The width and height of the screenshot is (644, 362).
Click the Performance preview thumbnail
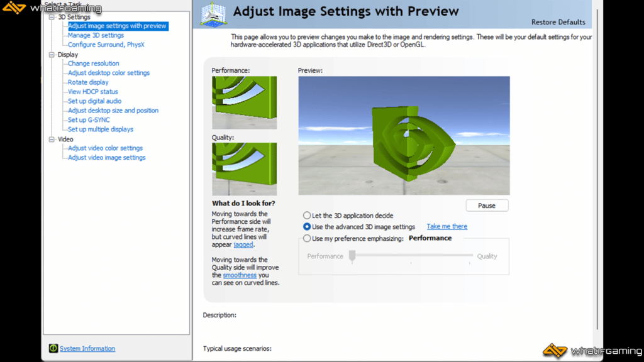point(244,102)
